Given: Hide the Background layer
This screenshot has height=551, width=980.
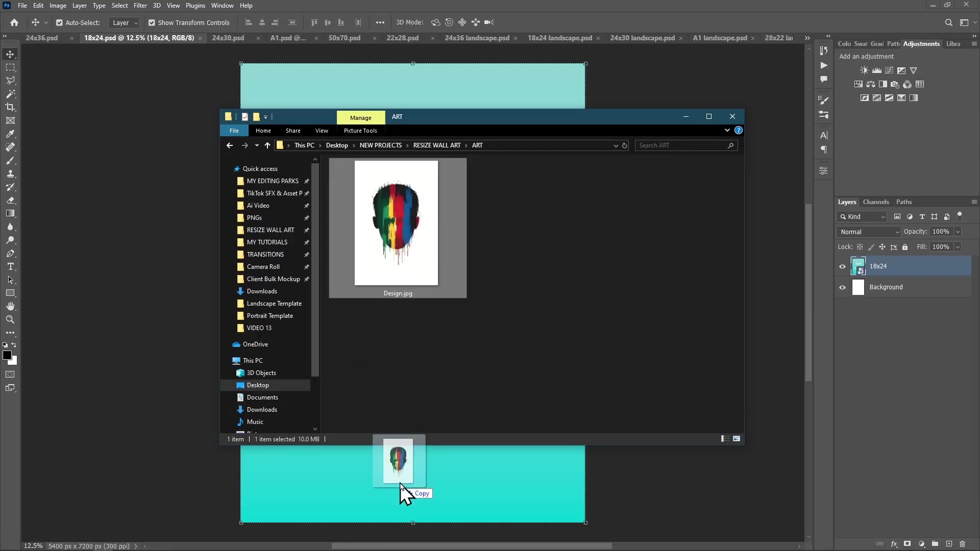Looking at the screenshot, I should [842, 287].
